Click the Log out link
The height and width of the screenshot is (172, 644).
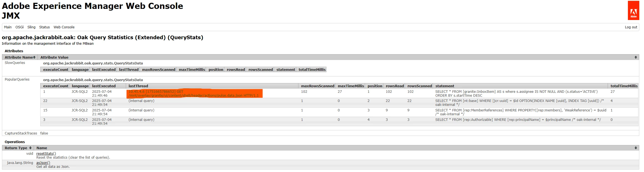click(631, 27)
